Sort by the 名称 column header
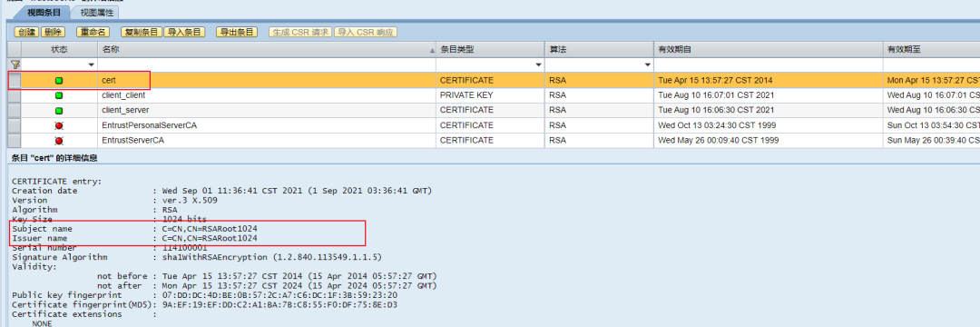Viewport: 980px width, 327px height. coord(267,49)
